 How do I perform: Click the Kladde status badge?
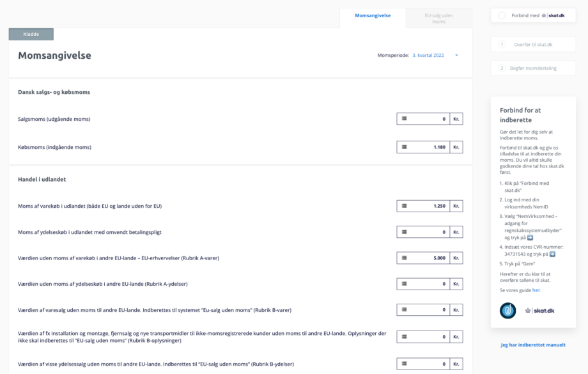[31, 34]
